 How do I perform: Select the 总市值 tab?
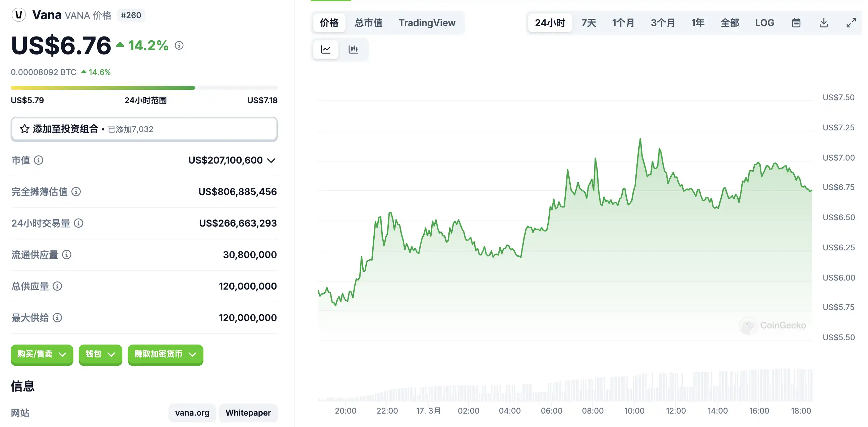[369, 23]
